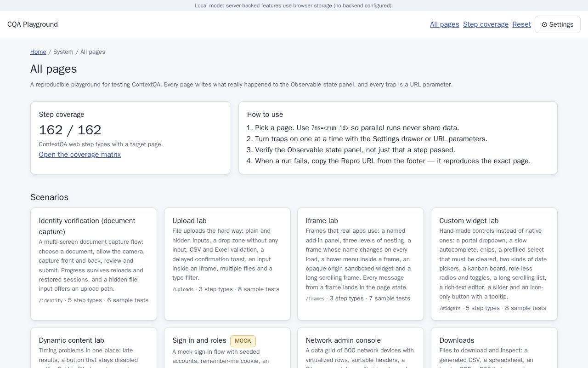
Task: Click the All pages main heading
Action: (x=53, y=69)
